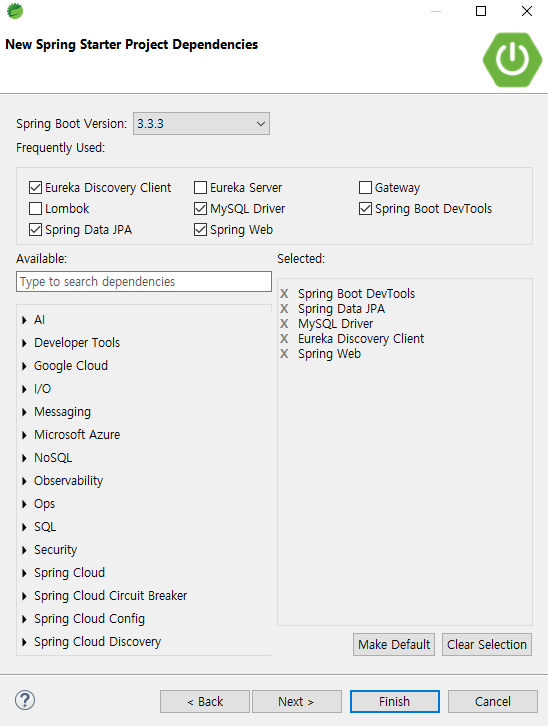Screen dimensions: 548x726
Task: Select 'Spring Data JPA' in Selected list
Action: (341, 309)
